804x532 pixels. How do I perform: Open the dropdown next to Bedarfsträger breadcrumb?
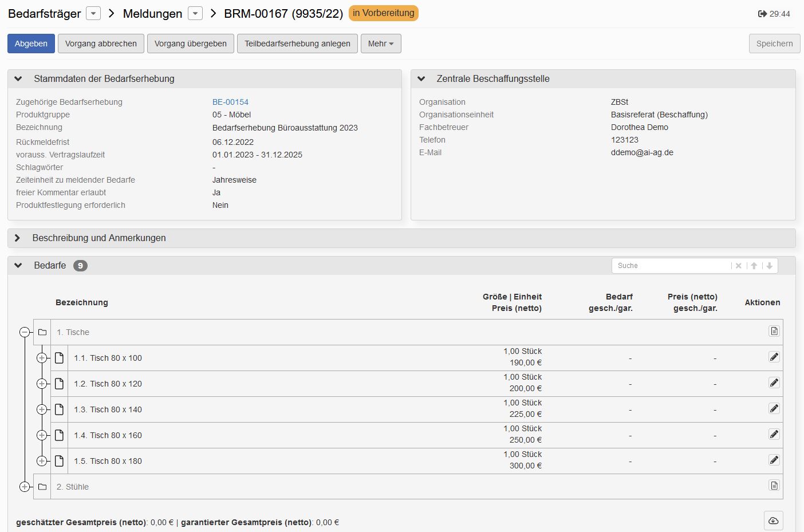[93, 13]
